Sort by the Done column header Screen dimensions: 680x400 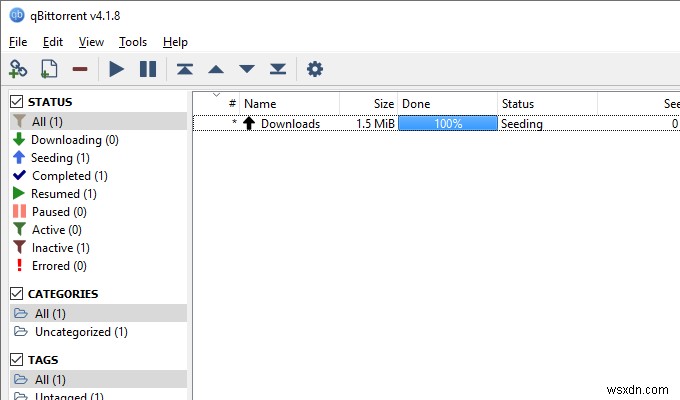coord(448,104)
